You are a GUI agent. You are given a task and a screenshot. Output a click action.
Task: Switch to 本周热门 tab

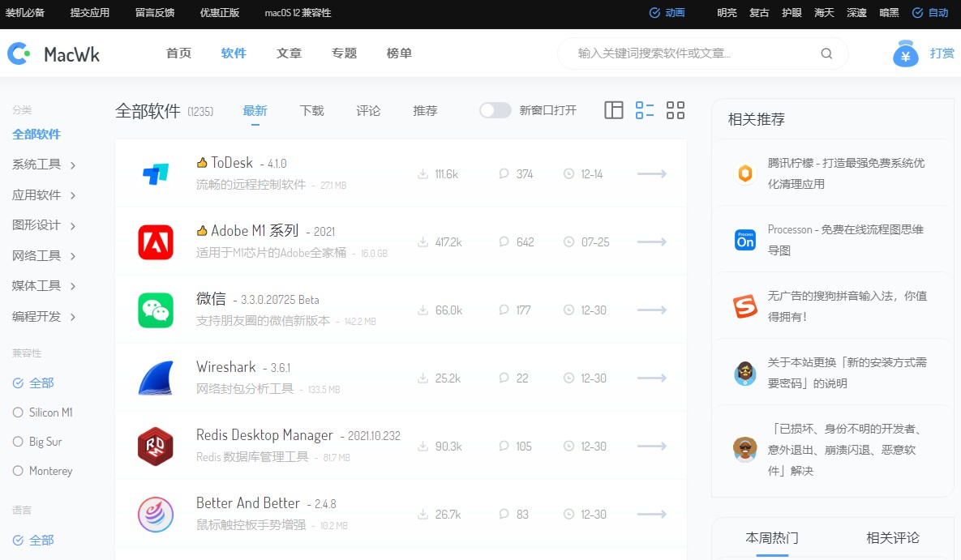click(x=771, y=538)
